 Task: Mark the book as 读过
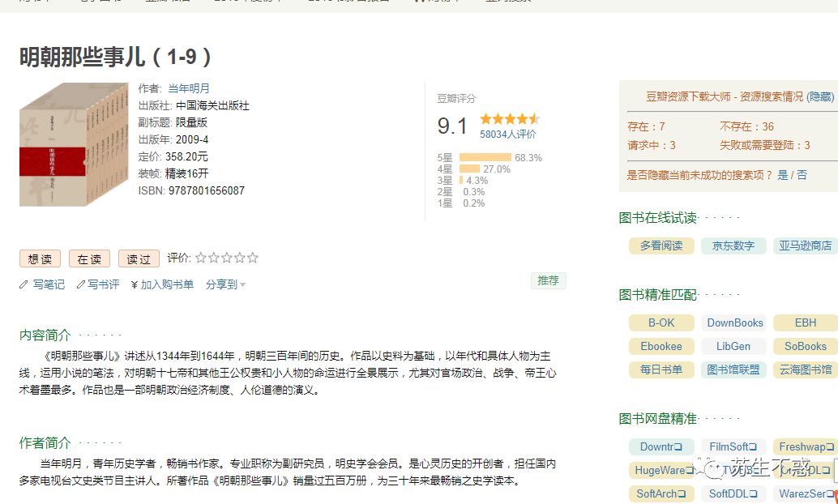(139, 258)
